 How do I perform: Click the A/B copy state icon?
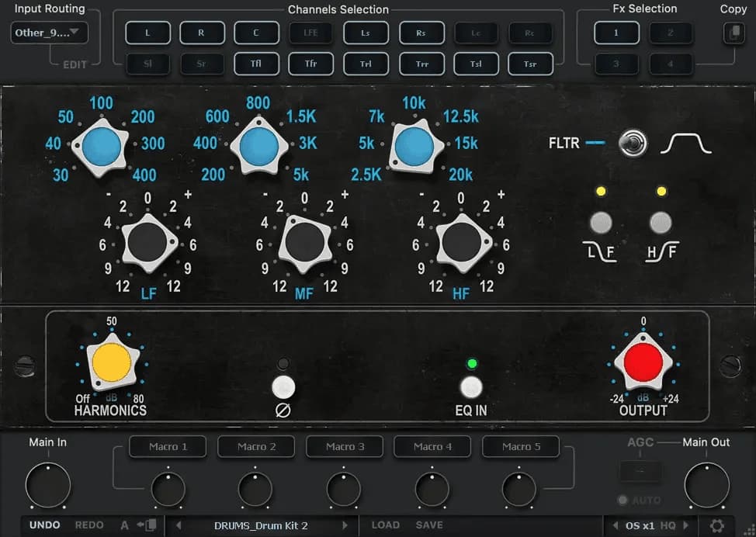146,525
